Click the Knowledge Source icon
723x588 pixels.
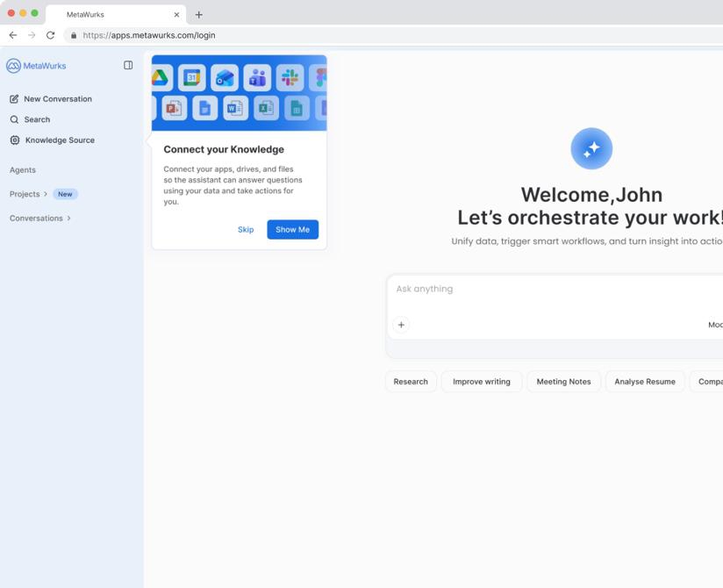pos(14,140)
